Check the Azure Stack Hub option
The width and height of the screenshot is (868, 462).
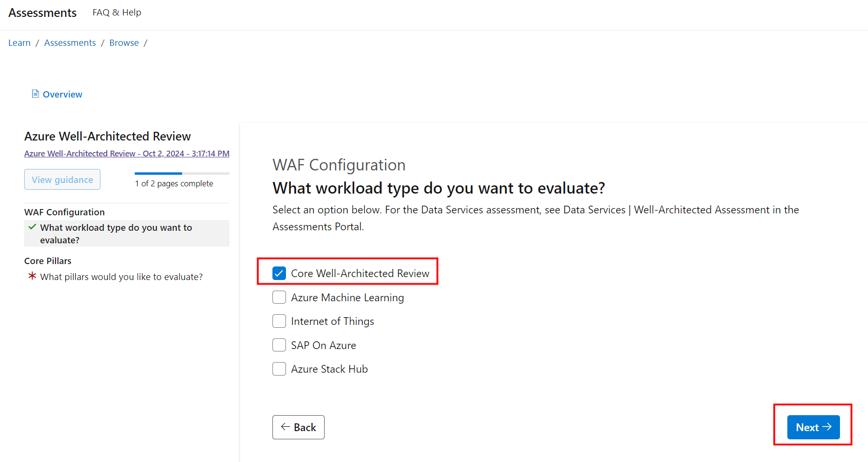pos(279,369)
